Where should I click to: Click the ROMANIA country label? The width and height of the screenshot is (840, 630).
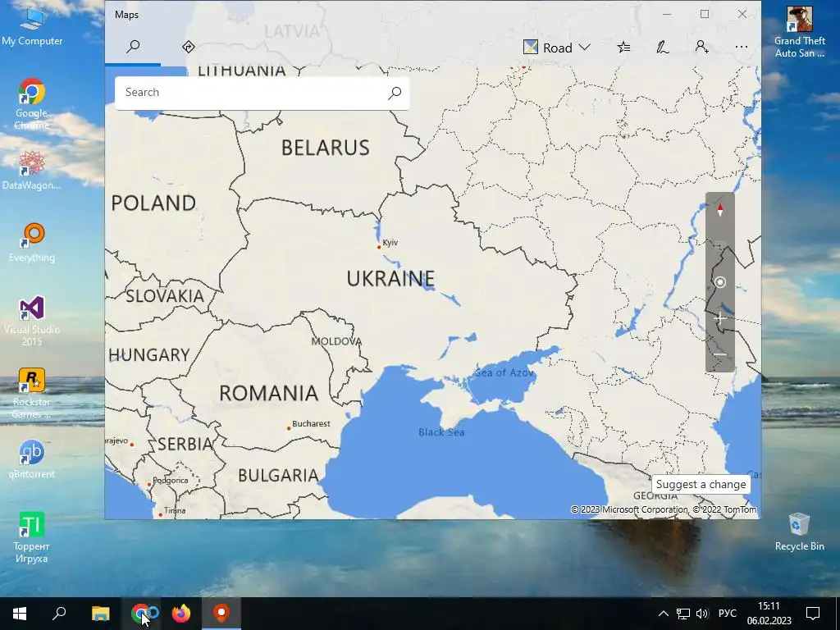coord(269,393)
